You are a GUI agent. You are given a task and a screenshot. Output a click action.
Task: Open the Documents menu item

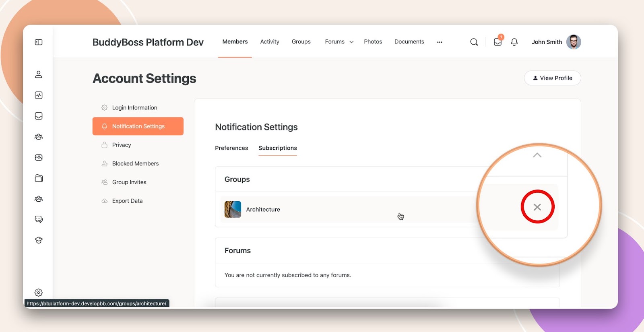409,41
